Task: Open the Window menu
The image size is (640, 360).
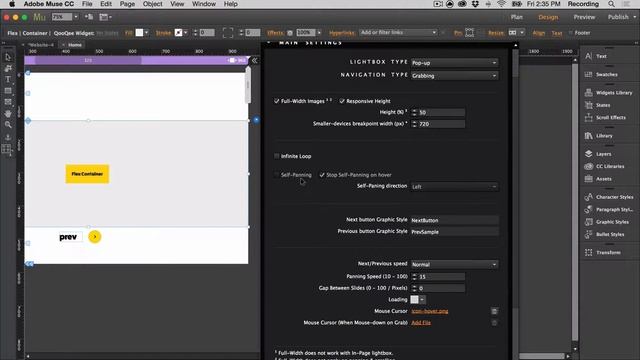Action: point(204,4)
